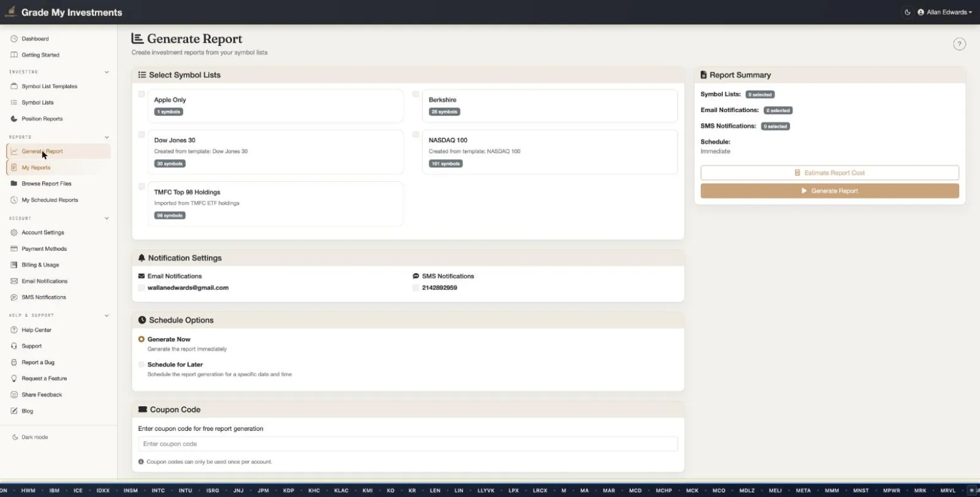The height and width of the screenshot is (497, 980).
Task: Click the moon theme icon in header
Action: (x=907, y=12)
